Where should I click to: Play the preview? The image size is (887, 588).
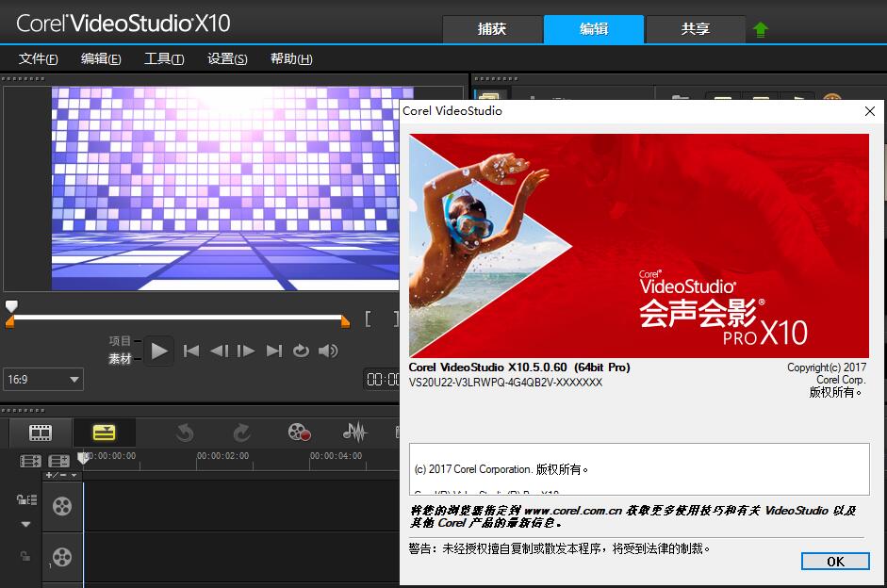159,351
